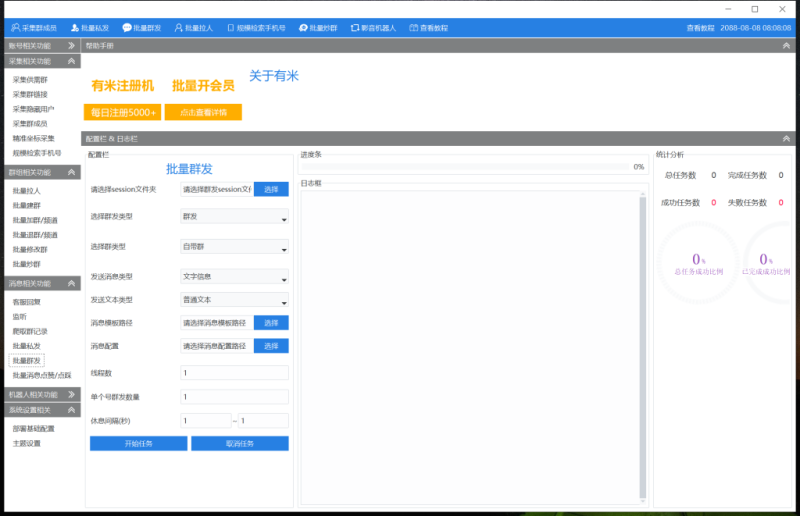Open 批量拉人 in the top toolbar
This screenshot has width=800, height=516.
193,28
